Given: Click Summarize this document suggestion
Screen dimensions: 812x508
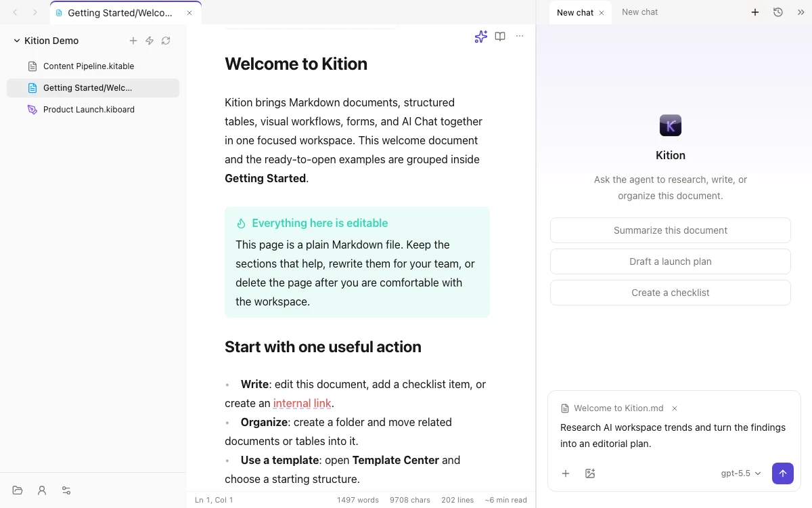Looking at the screenshot, I should point(671,230).
